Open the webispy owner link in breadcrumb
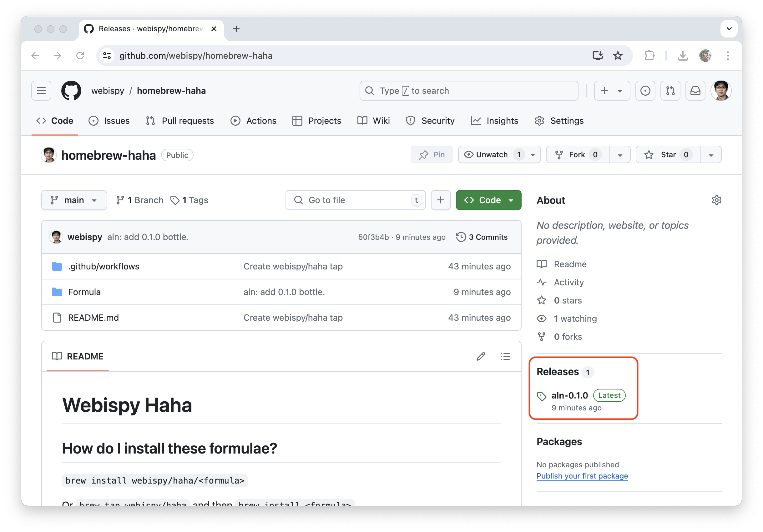The width and height of the screenshot is (763, 532). [x=108, y=91]
